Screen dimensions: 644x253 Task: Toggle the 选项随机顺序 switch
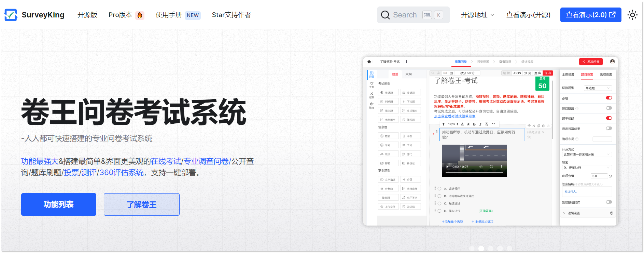609,202
